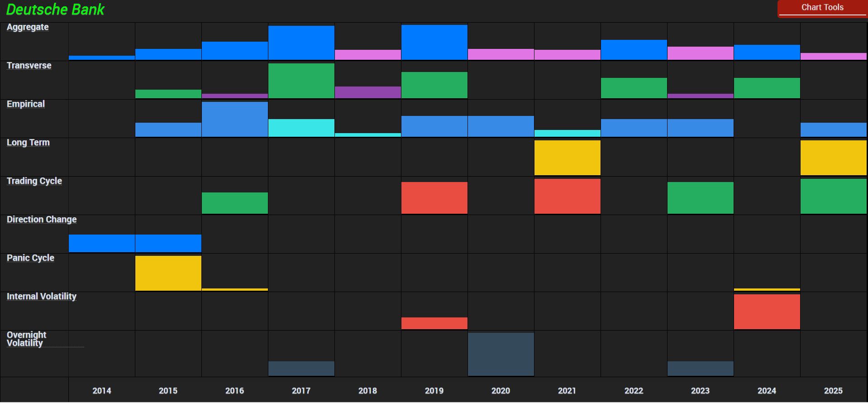Click the Internal Volatility red bar for 2024

pos(767,312)
